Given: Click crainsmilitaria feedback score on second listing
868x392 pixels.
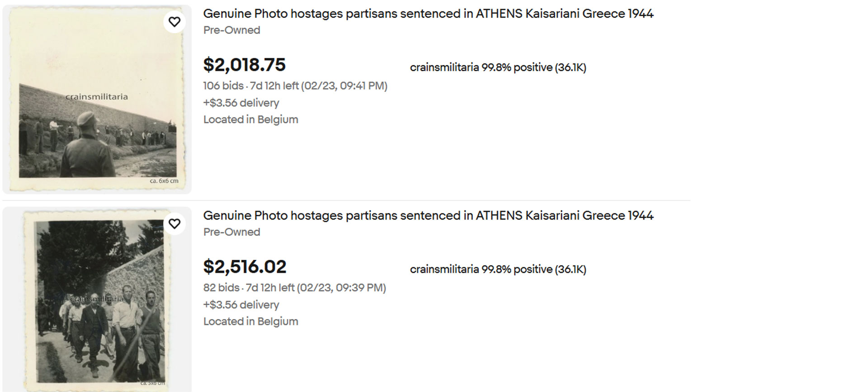Looking at the screenshot, I should pos(497,269).
